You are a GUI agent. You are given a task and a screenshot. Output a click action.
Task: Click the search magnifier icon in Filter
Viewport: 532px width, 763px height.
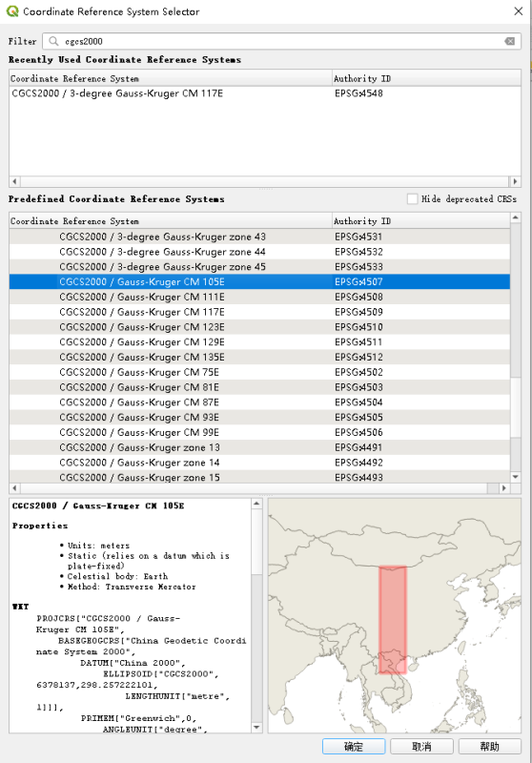[x=53, y=41]
